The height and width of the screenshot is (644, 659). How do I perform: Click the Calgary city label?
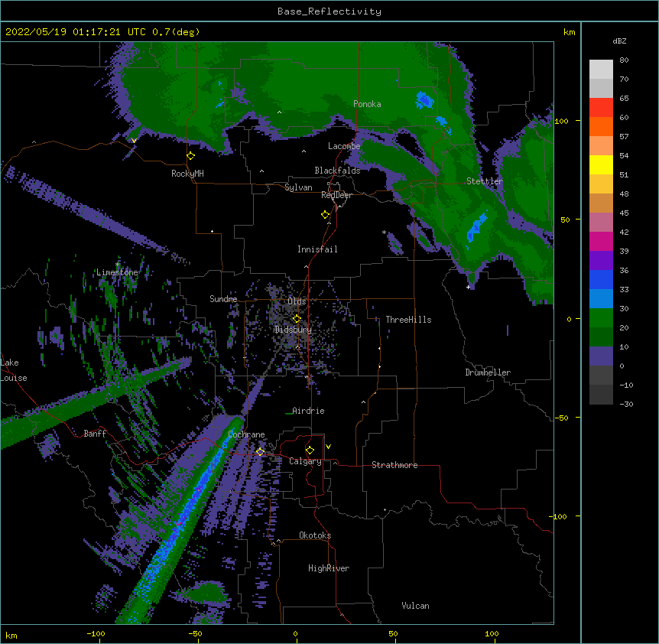pyautogui.click(x=305, y=461)
